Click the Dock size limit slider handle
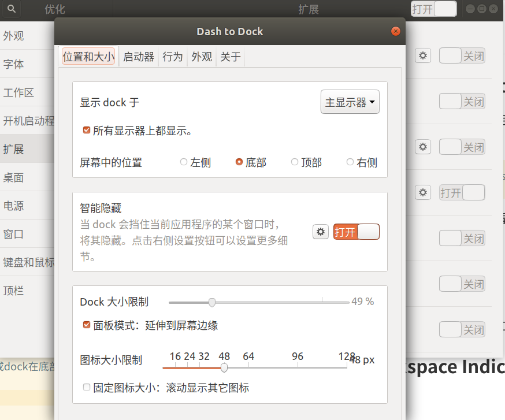Viewport: 505px width, 420px height. 212,302
